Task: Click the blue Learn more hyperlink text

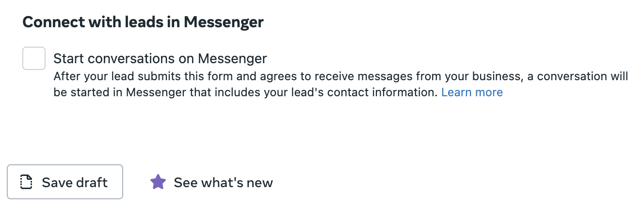Action: point(472,92)
